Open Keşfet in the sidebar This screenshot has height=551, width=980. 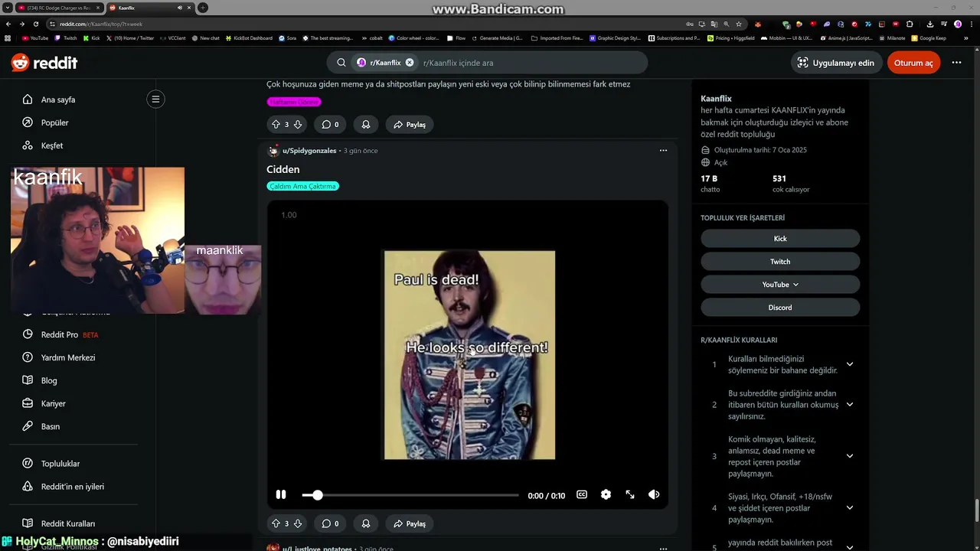click(51, 145)
